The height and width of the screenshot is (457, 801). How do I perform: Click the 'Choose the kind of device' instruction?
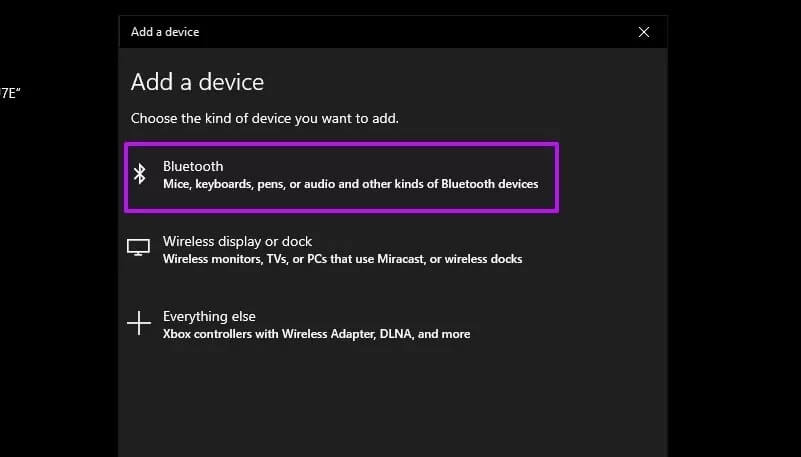pyautogui.click(x=265, y=118)
